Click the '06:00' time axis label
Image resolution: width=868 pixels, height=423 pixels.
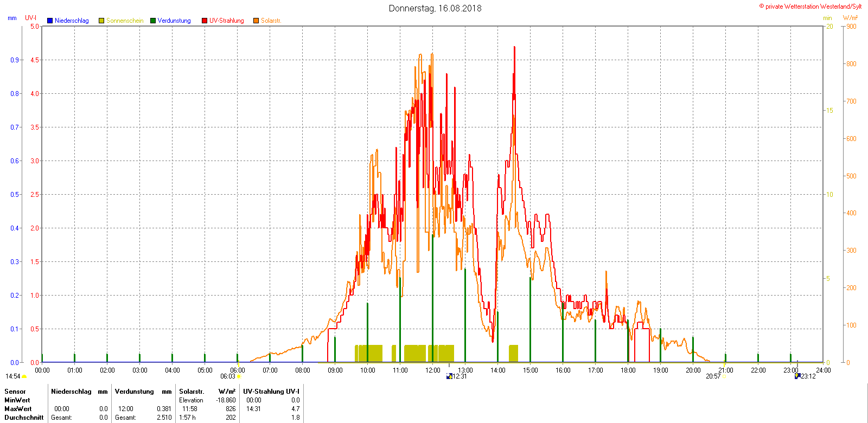tap(238, 370)
